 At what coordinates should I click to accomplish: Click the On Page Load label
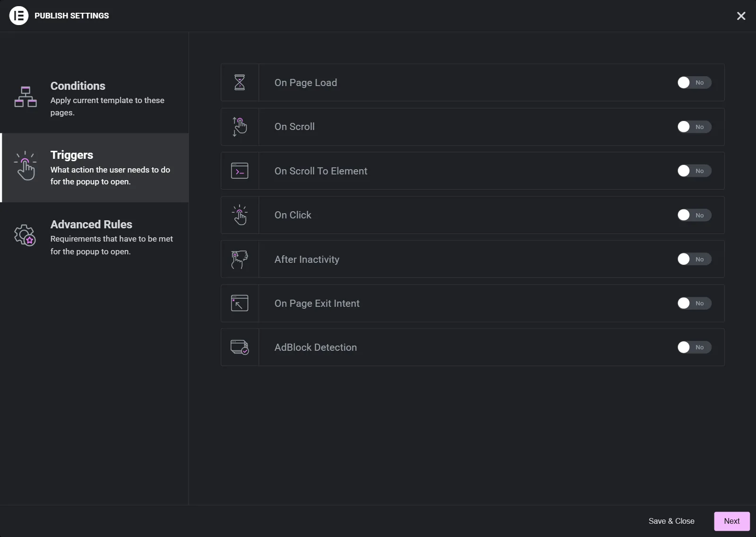[x=306, y=83]
